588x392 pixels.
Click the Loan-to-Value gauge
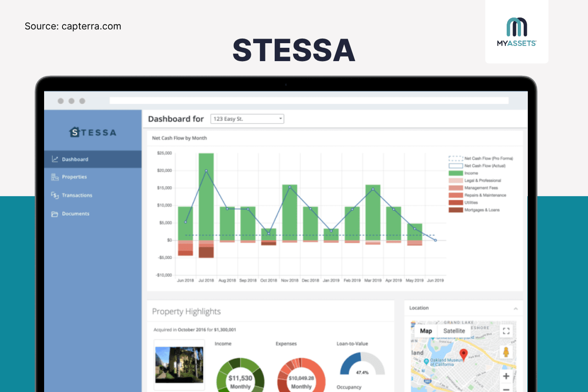click(362, 364)
